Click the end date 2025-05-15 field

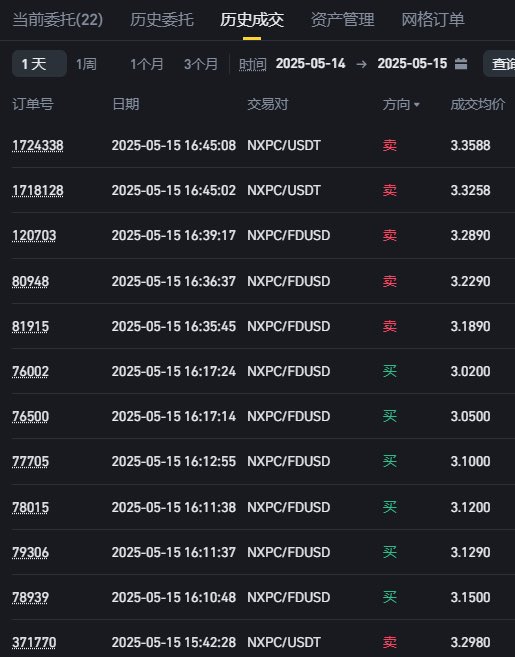[x=412, y=64]
